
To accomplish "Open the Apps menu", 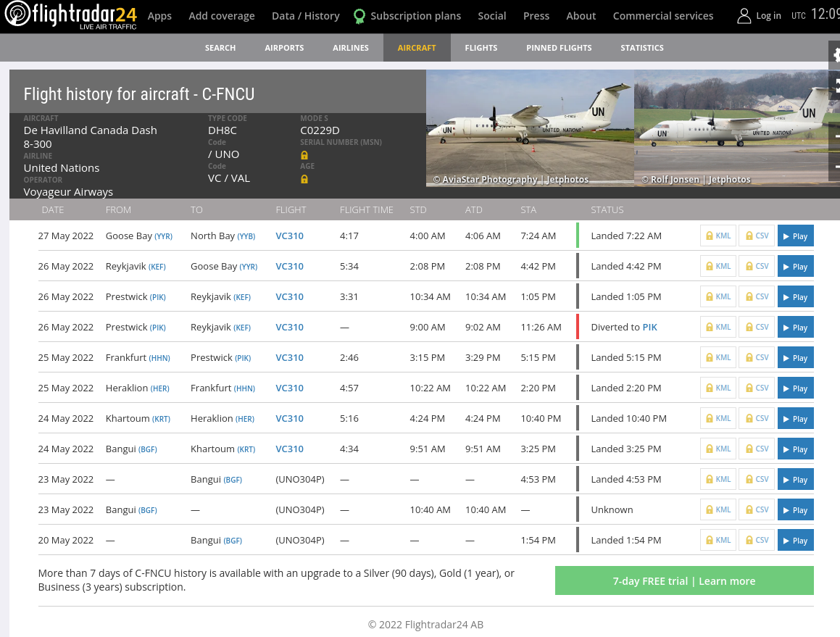I will tap(159, 16).
